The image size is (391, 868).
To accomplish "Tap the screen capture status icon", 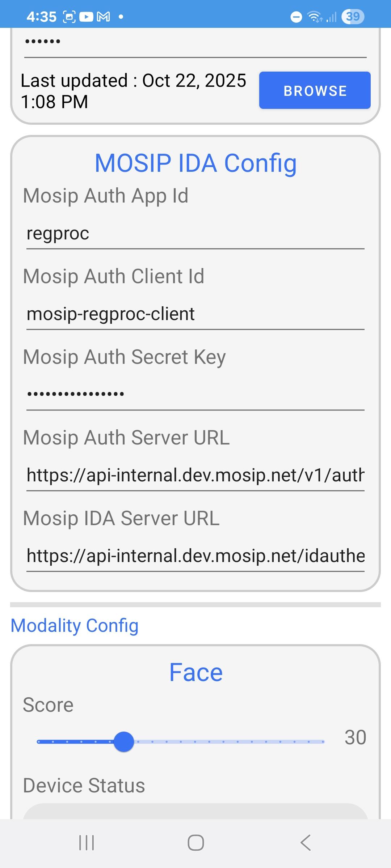I will pos(69,17).
